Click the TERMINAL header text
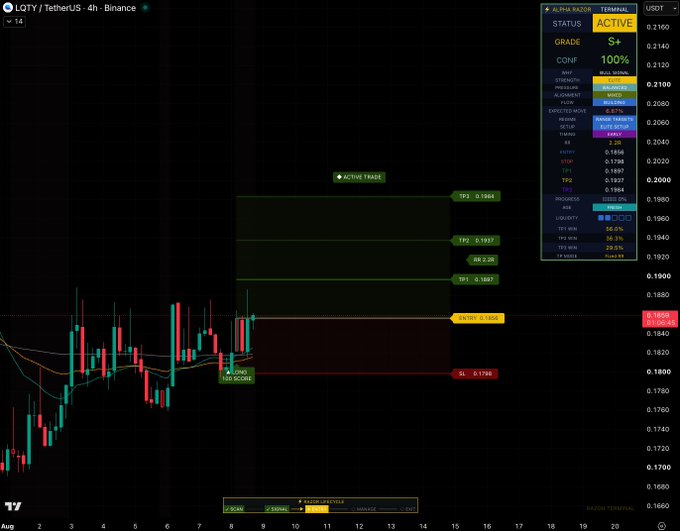Screen dimensions: 680x531 coord(614,9)
